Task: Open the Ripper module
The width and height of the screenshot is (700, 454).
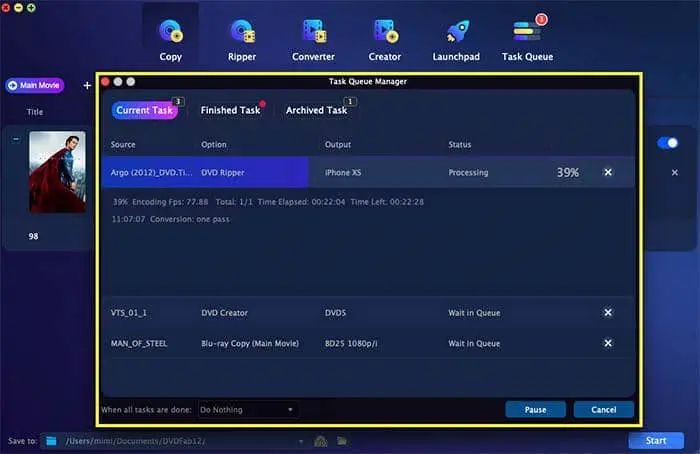Action: (242, 40)
